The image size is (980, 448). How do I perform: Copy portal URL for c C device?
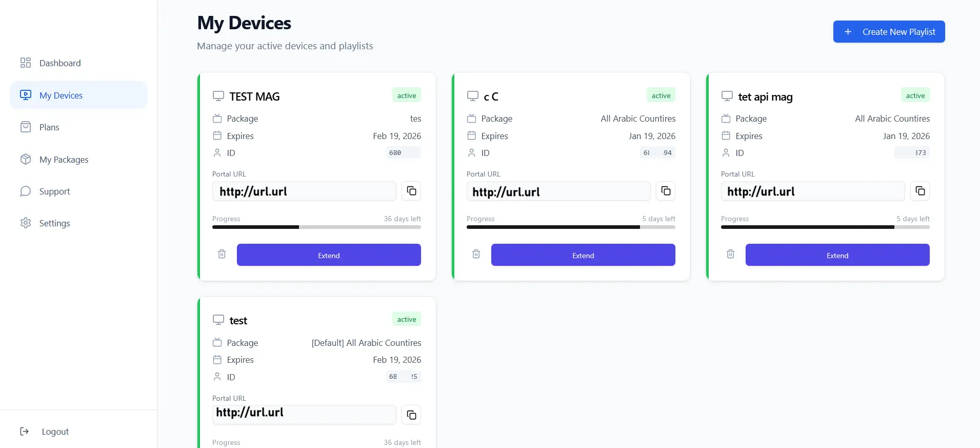(x=666, y=191)
